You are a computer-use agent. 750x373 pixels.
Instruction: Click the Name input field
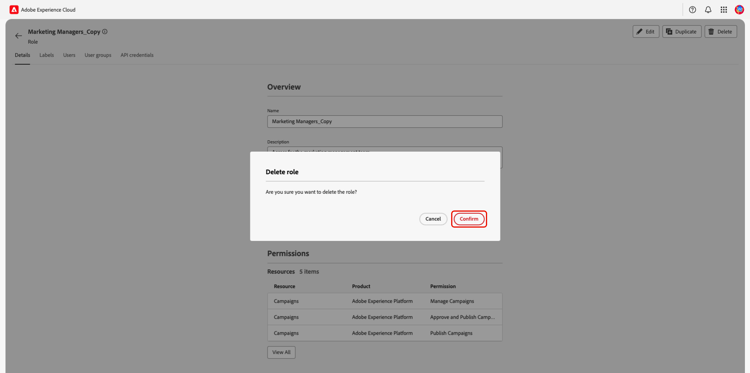pyautogui.click(x=385, y=121)
